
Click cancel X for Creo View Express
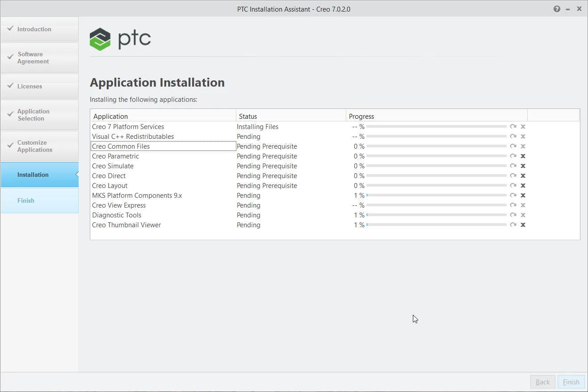click(523, 205)
